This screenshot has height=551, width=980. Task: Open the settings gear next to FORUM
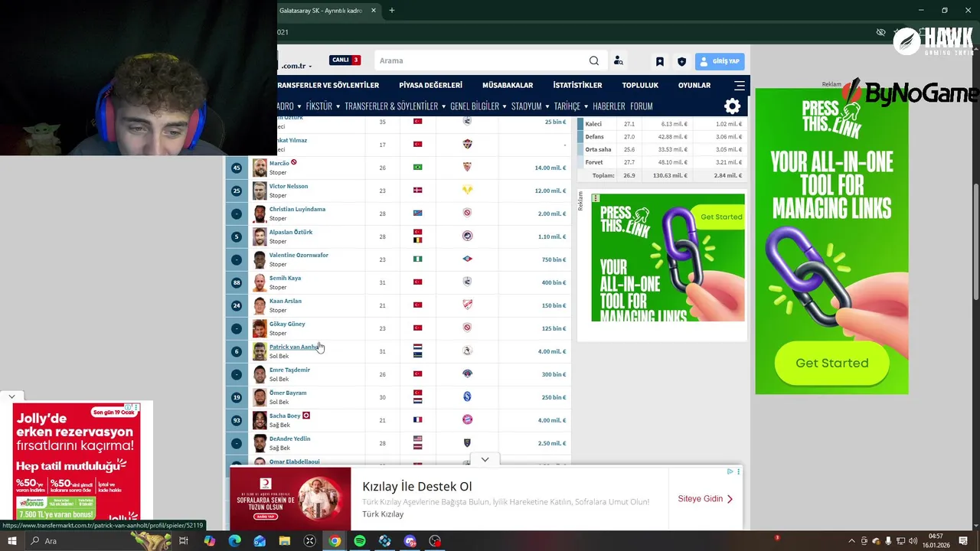pos(733,106)
